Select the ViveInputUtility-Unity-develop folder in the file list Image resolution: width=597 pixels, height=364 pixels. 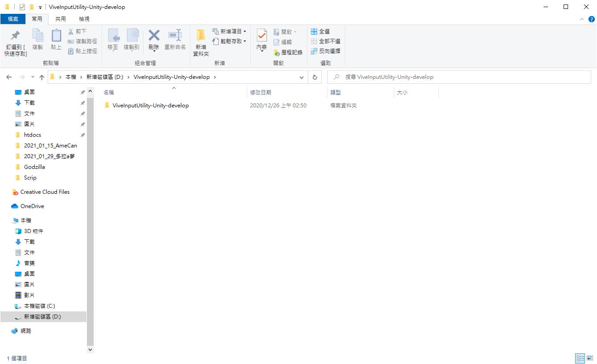151,106
